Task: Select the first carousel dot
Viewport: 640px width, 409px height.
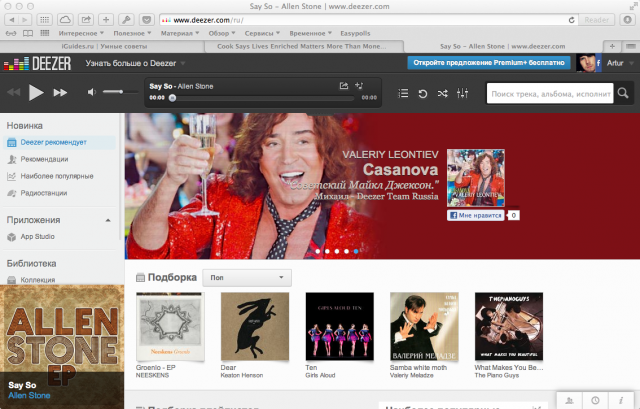Action: coord(318,251)
